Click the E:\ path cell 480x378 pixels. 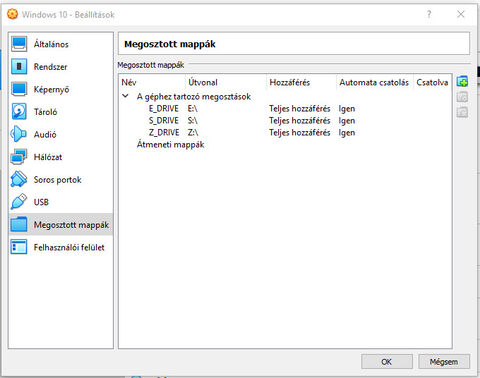pos(193,108)
